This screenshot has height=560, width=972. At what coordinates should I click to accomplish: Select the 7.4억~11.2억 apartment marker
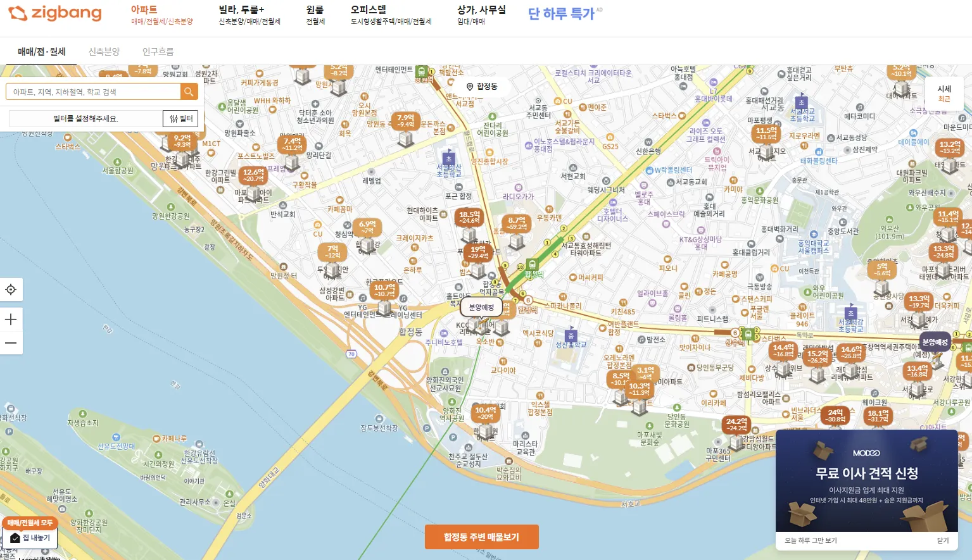click(293, 144)
